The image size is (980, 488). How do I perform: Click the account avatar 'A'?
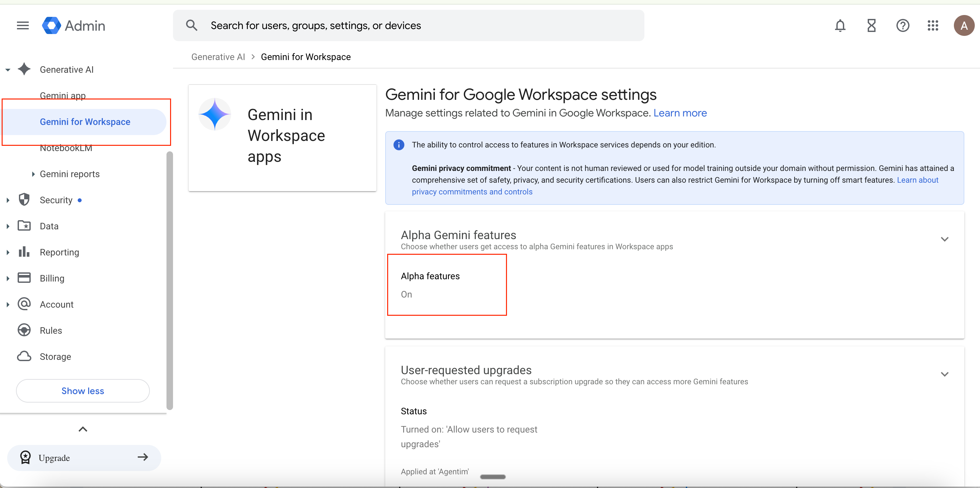pyautogui.click(x=964, y=25)
